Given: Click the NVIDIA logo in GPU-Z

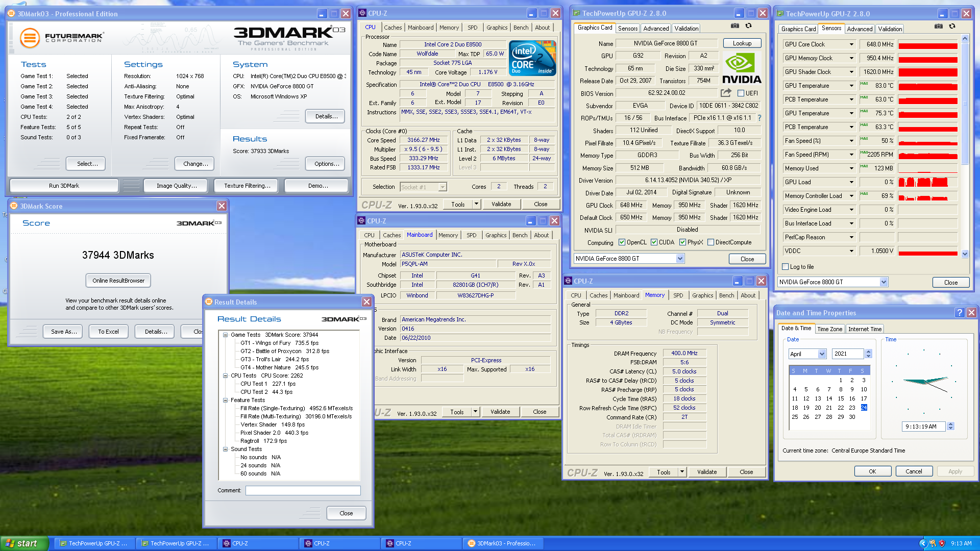Looking at the screenshot, I should [x=742, y=69].
